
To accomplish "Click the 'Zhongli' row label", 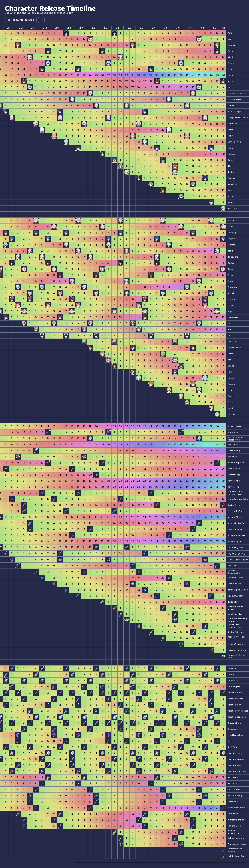I will [231, 51].
